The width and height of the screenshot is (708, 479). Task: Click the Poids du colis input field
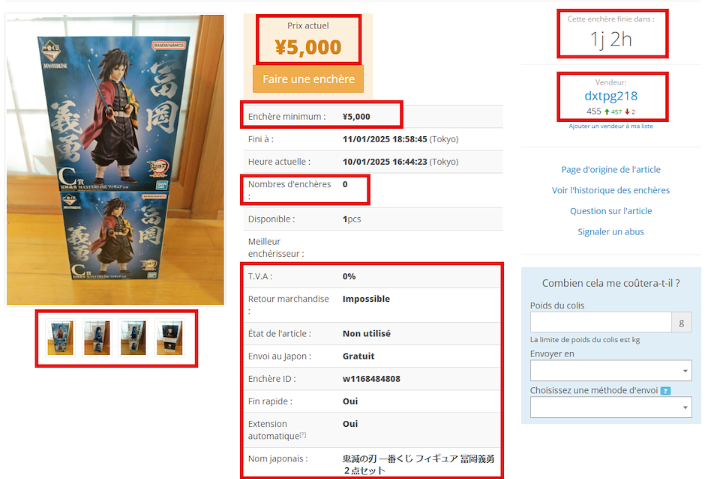(601, 322)
